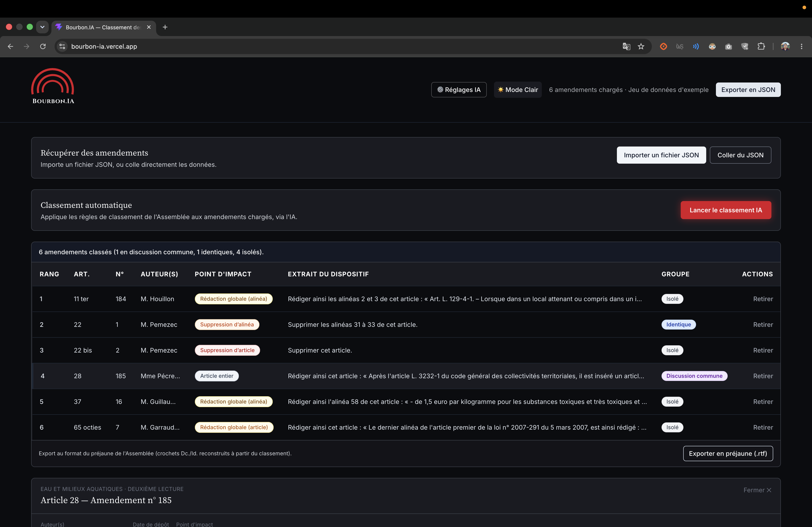Open the orange extension icon in toolbar

click(x=663, y=46)
